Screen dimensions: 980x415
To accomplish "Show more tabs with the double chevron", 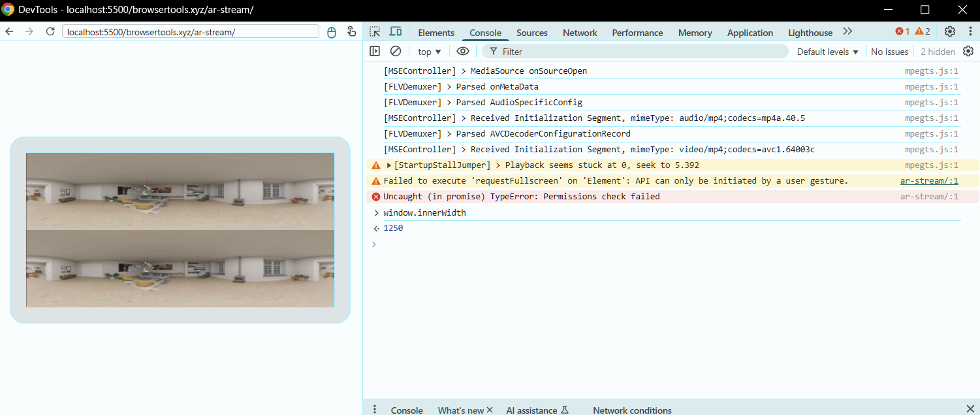I will click(847, 31).
